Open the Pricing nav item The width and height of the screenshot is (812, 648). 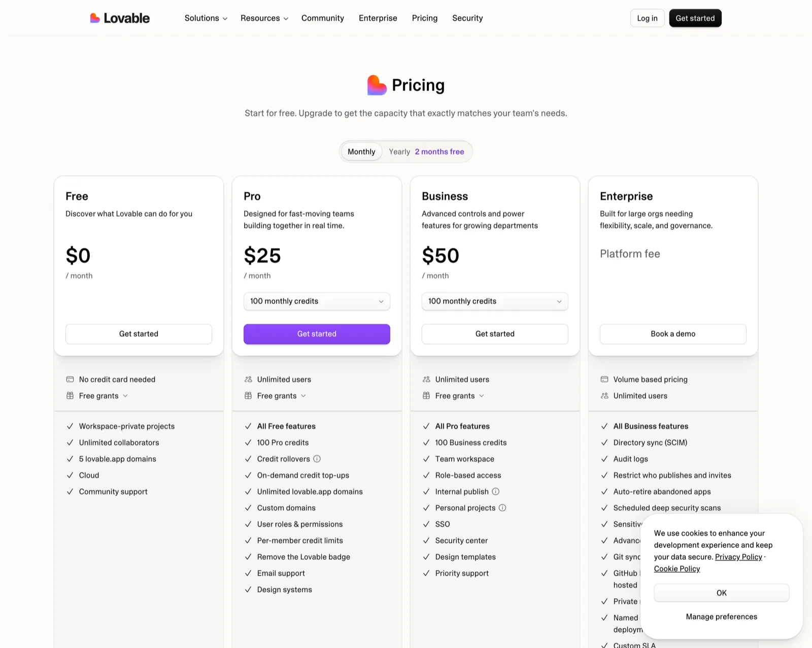425,18
